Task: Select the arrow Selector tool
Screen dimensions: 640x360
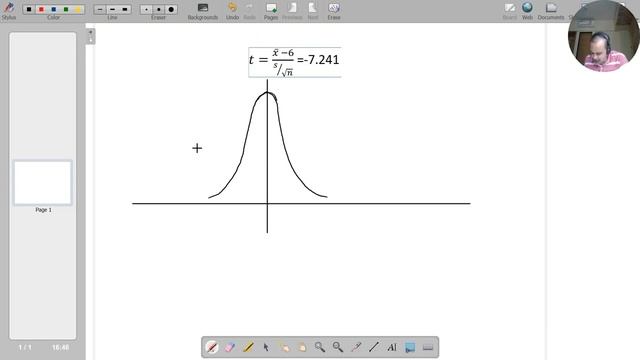Action: tap(266, 347)
